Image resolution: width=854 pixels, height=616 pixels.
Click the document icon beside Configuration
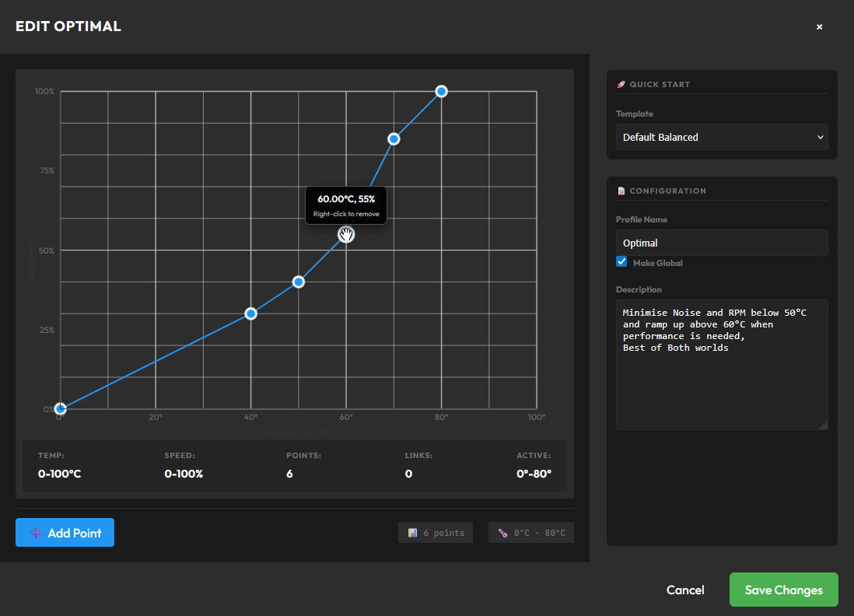pos(621,191)
